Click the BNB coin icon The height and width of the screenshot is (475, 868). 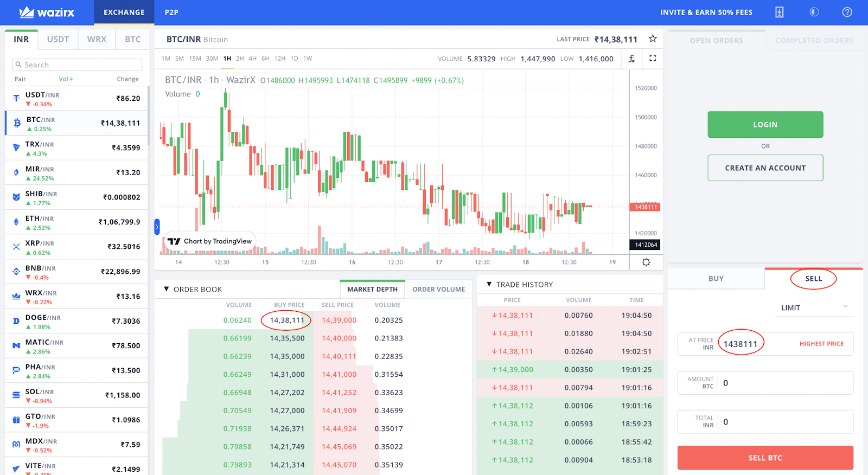pos(16,272)
